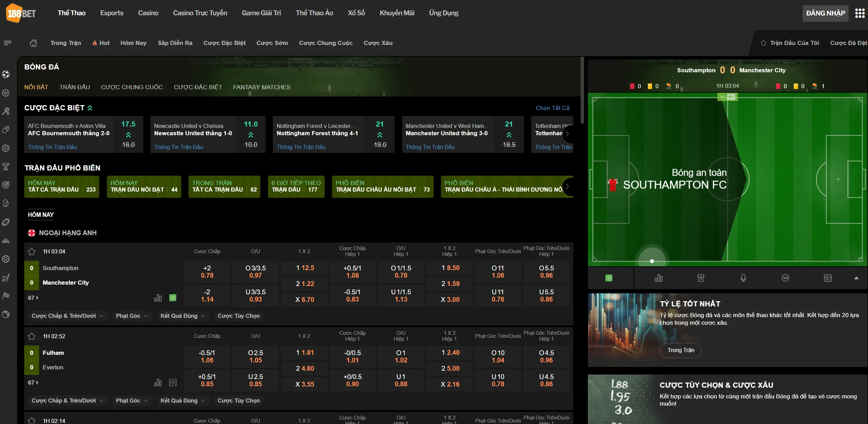Expand Phạt Góc dropdown under Fulham match
The height and width of the screenshot is (424, 868).
(x=132, y=400)
